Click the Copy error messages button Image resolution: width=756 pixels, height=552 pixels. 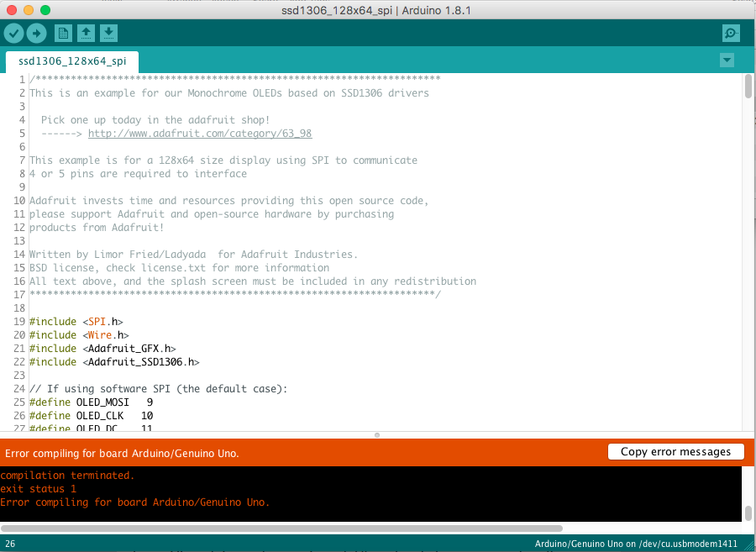(x=675, y=451)
